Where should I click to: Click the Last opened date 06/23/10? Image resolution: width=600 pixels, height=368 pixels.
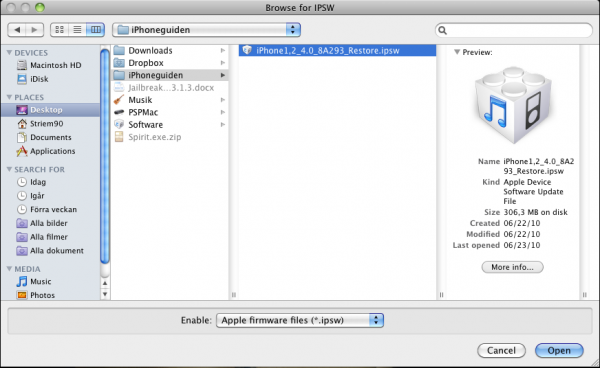pyautogui.click(x=522, y=245)
